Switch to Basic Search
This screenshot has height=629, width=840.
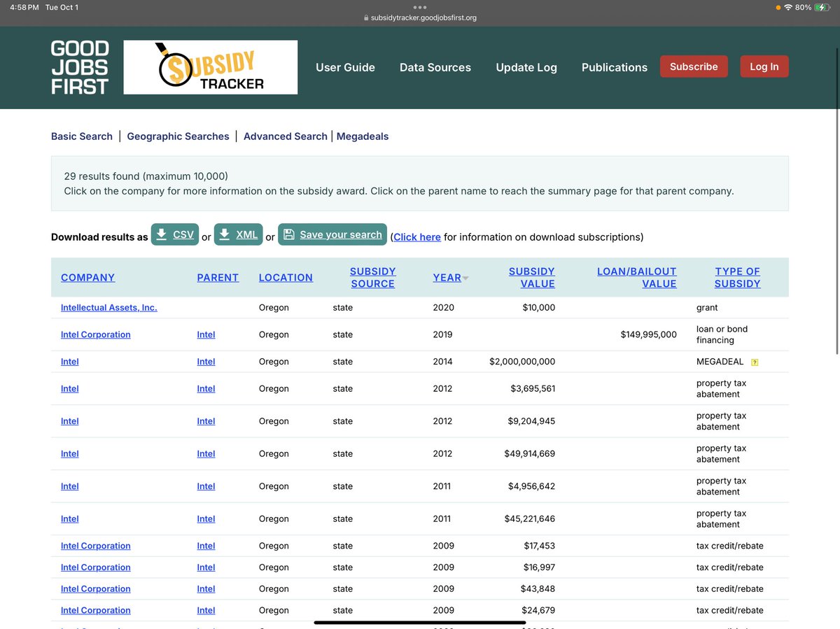tap(82, 136)
